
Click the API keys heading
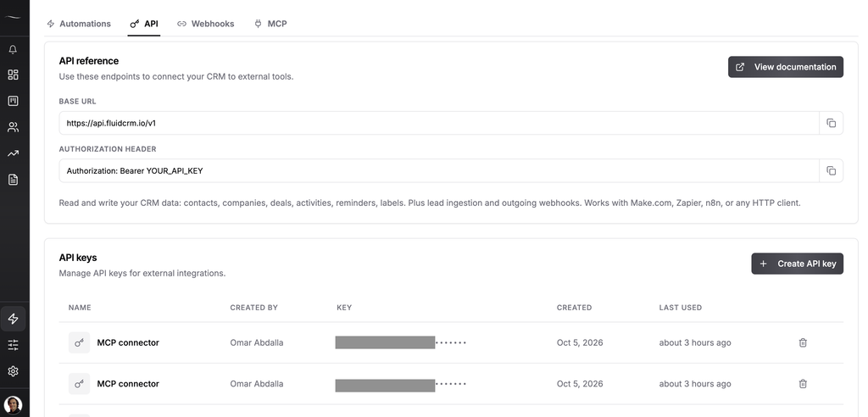coord(77,258)
